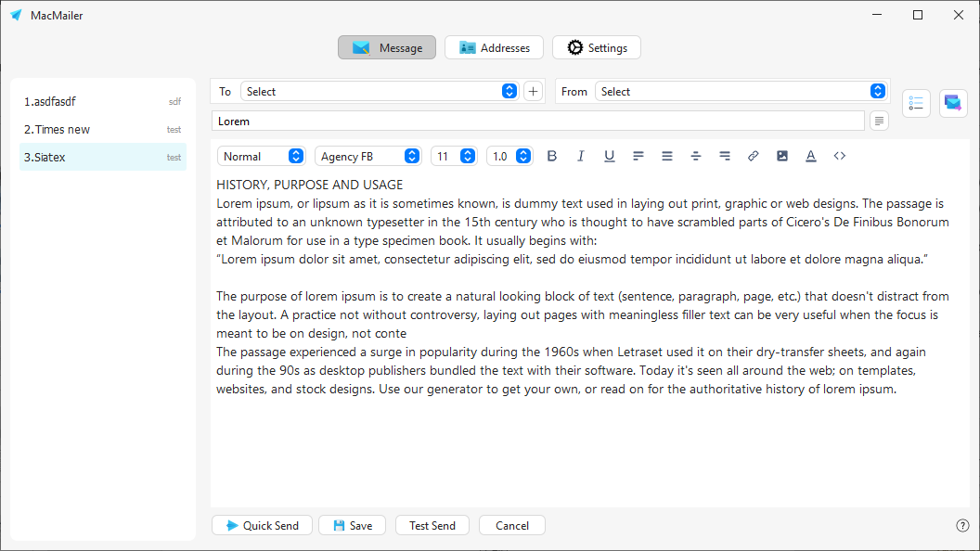The image size is (980, 551).
Task: Add a recipient with the plus icon
Action: click(x=532, y=91)
